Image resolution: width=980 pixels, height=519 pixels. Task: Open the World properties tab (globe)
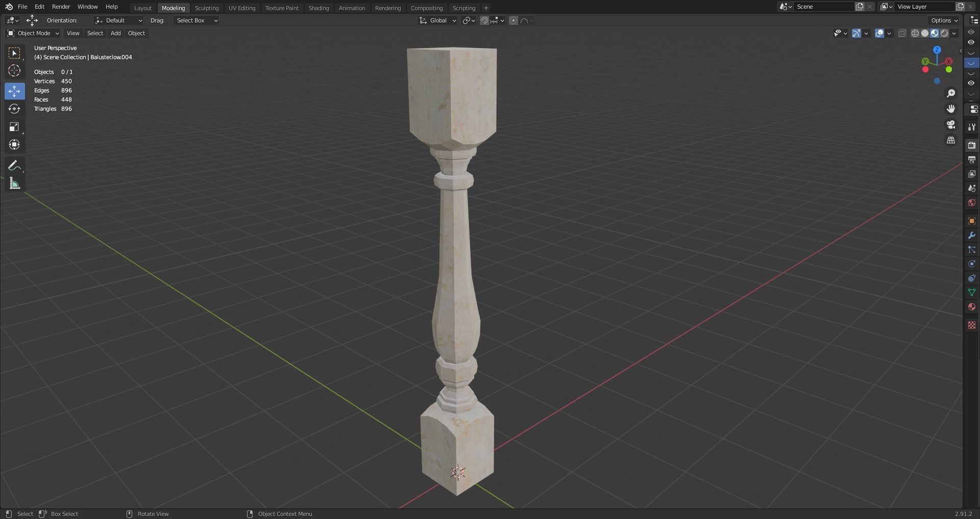point(972,203)
